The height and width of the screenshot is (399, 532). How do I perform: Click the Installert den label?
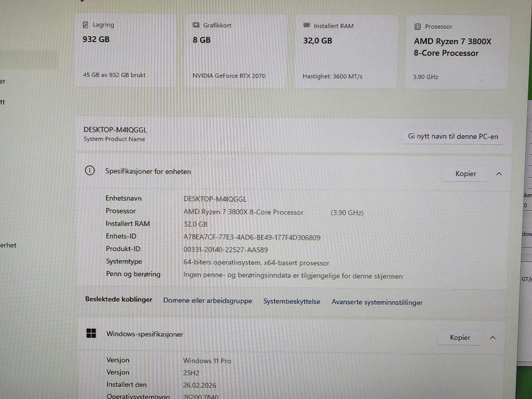(x=126, y=385)
